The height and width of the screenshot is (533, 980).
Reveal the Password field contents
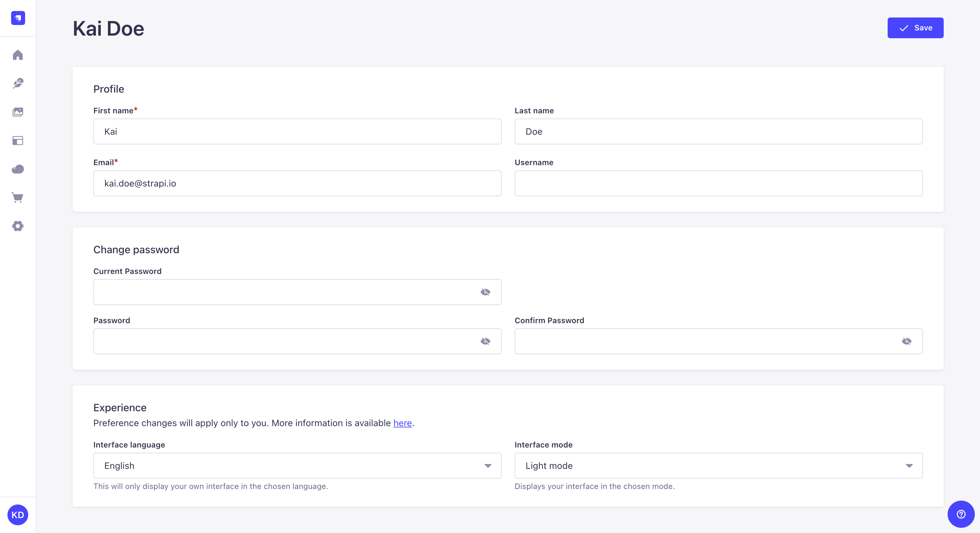tap(486, 341)
